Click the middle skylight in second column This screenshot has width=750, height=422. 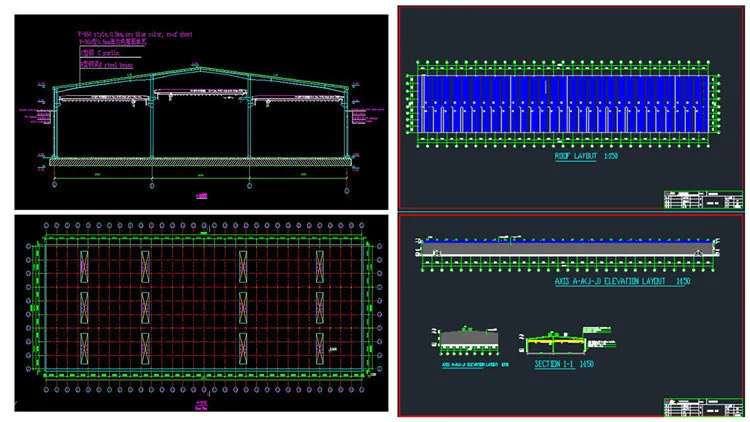tap(146, 307)
